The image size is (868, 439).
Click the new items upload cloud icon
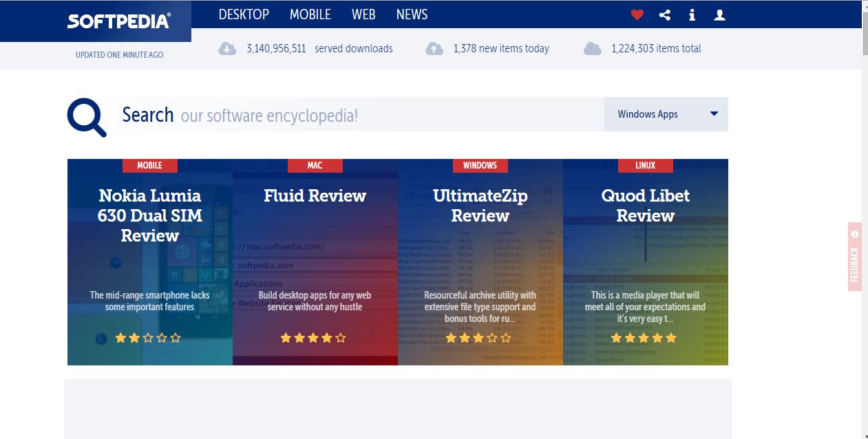(x=434, y=49)
